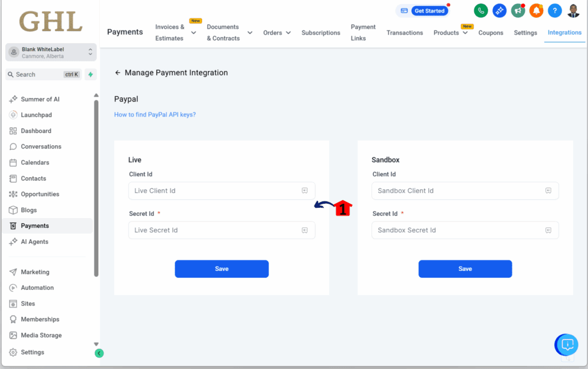Open Marketing from the sidebar

coord(35,272)
